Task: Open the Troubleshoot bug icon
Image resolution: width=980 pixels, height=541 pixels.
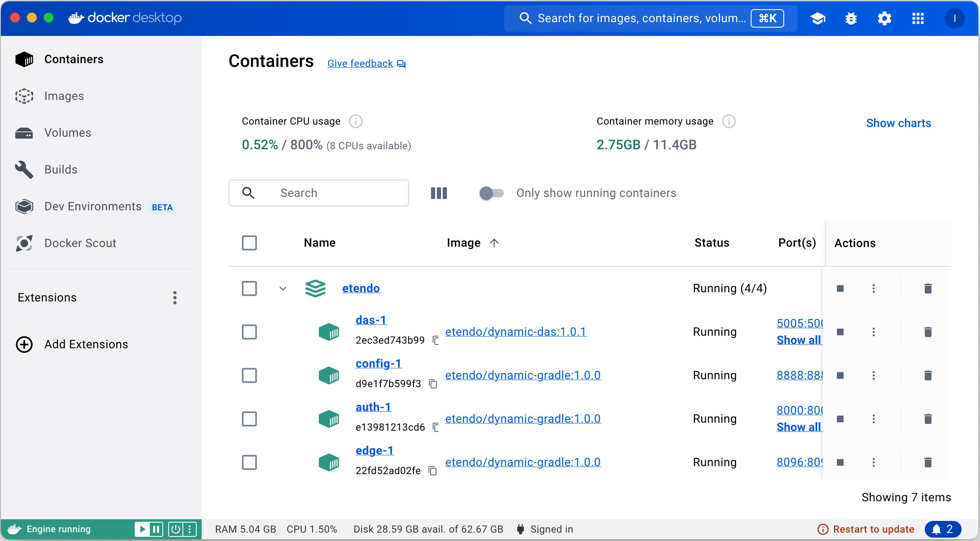Action: (851, 18)
